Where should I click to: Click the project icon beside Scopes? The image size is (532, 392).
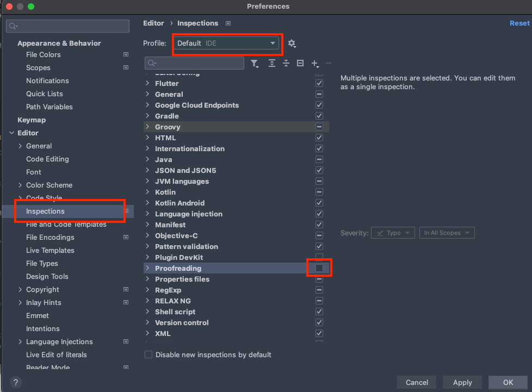coord(126,67)
